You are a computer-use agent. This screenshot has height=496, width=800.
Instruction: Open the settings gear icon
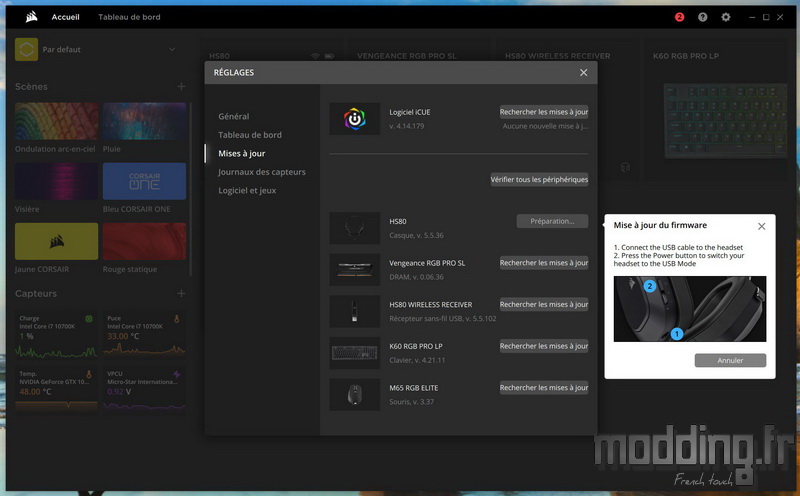tap(726, 17)
